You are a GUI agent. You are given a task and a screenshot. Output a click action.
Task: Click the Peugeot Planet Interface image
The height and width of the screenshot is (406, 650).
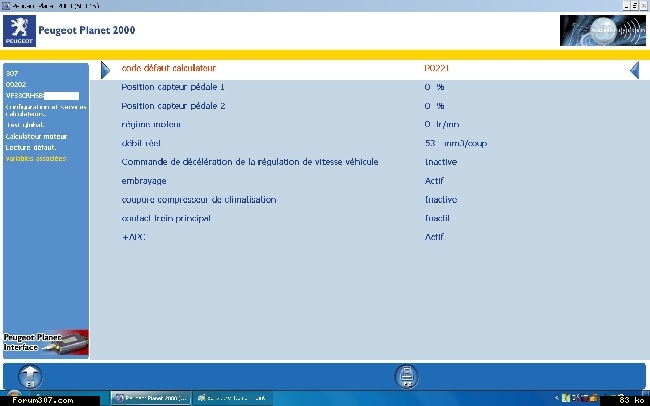[x=46, y=343]
